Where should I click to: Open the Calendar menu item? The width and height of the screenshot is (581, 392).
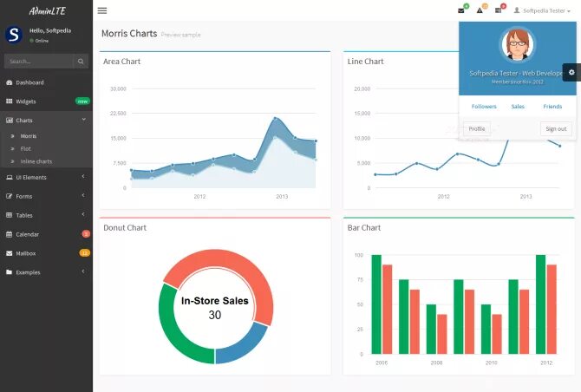[46, 234]
